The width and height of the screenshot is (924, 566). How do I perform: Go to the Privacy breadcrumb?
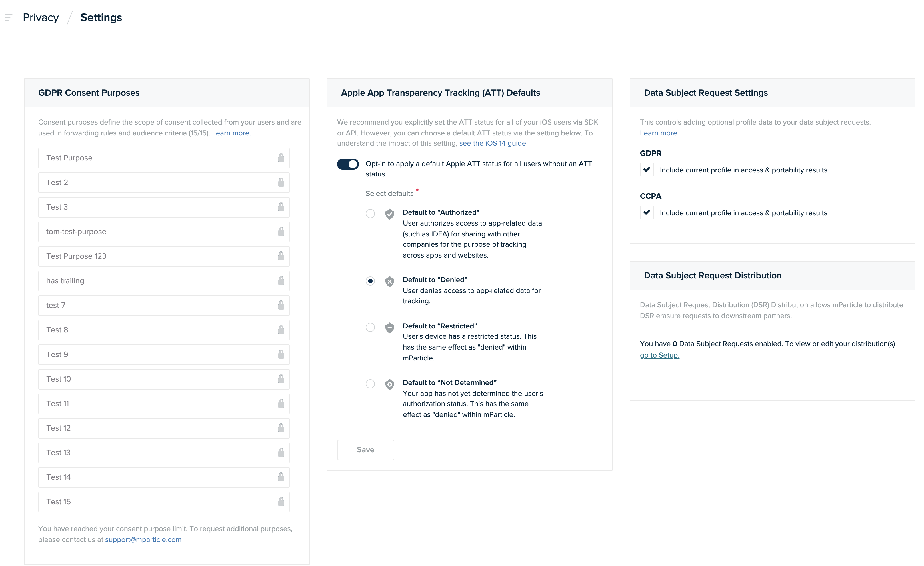pyautogui.click(x=41, y=17)
